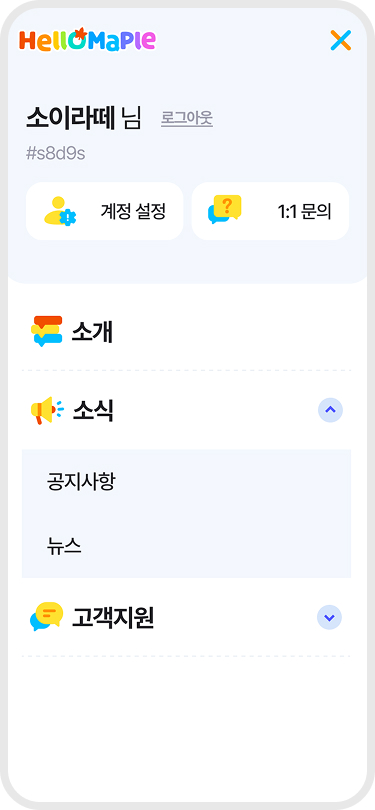This screenshot has height=810, width=375.
Task: Click the megaphone icon beside 소식
Action: click(x=46, y=411)
